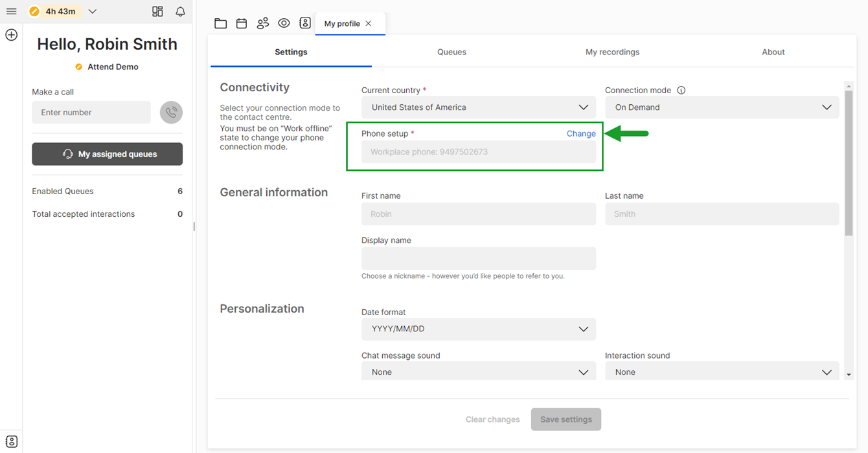The width and height of the screenshot is (868, 453).
Task: Click the settings vertical scrollbar
Action: 849,163
